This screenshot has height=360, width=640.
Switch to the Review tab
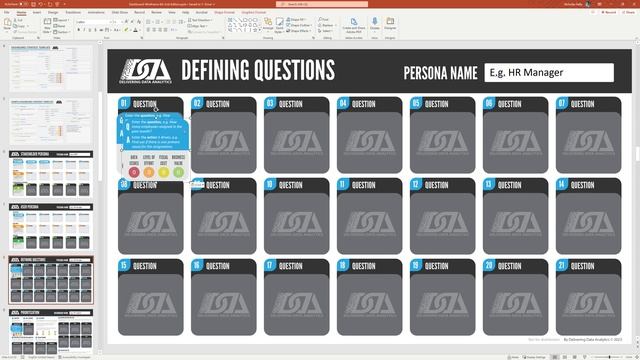[x=156, y=12]
